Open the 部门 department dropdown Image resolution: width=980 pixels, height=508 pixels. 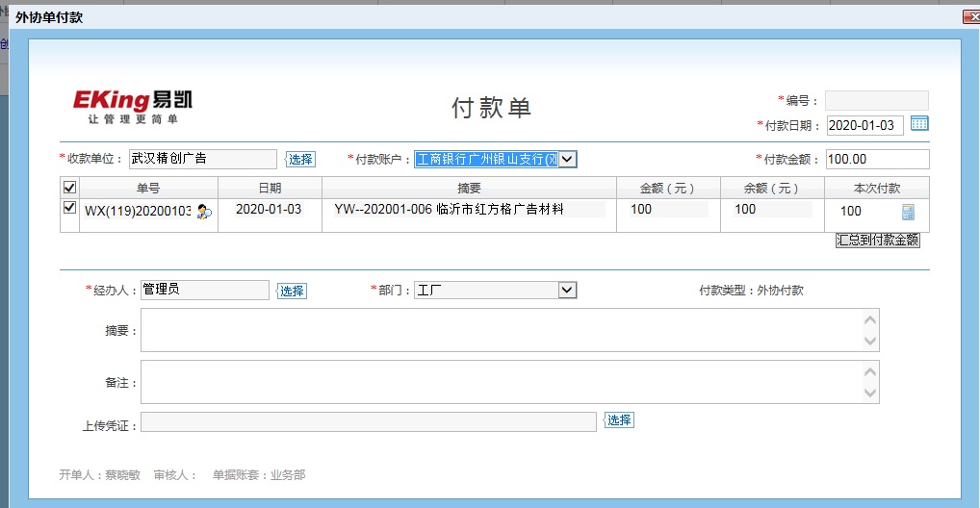tap(567, 290)
